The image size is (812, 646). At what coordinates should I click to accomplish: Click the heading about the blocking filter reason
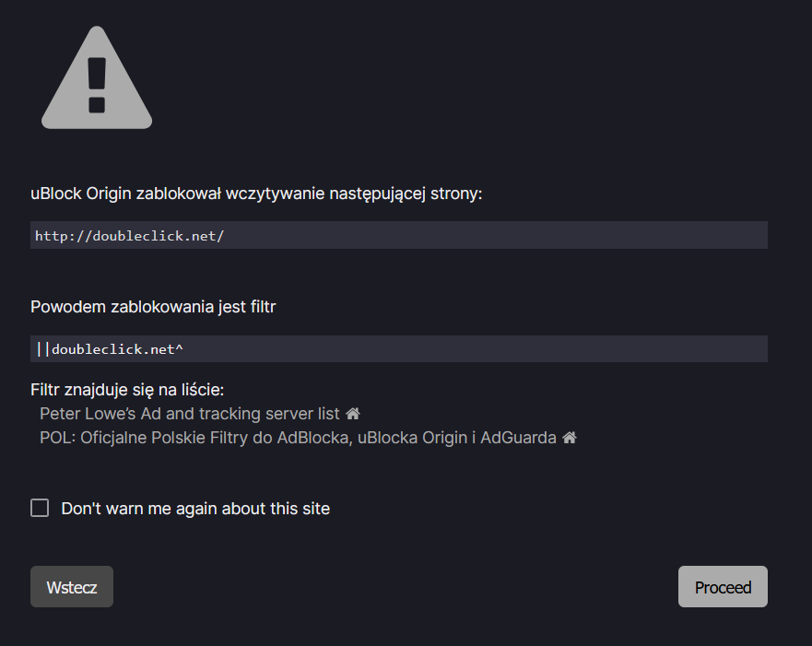tap(153, 306)
